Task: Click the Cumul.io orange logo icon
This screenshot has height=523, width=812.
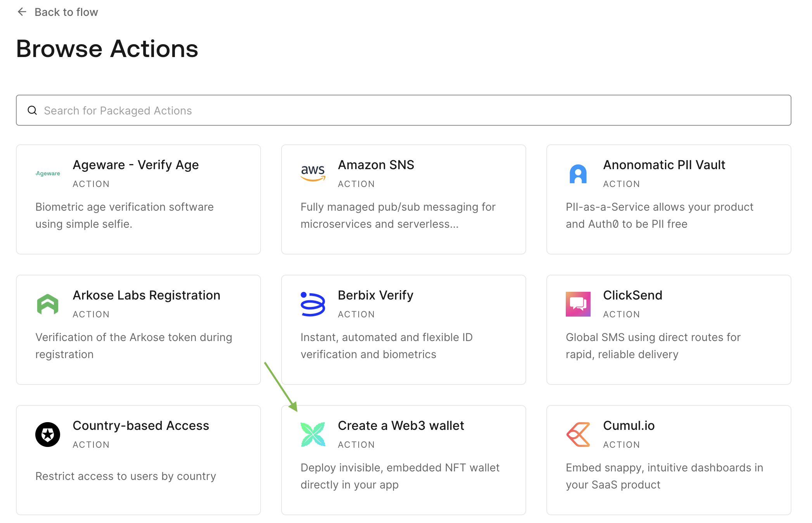Action: pyautogui.click(x=578, y=435)
